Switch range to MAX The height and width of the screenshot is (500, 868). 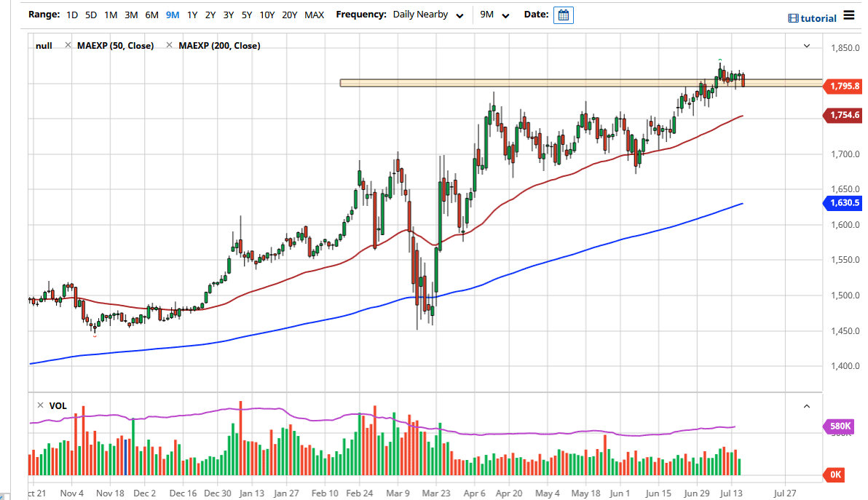coord(314,15)
